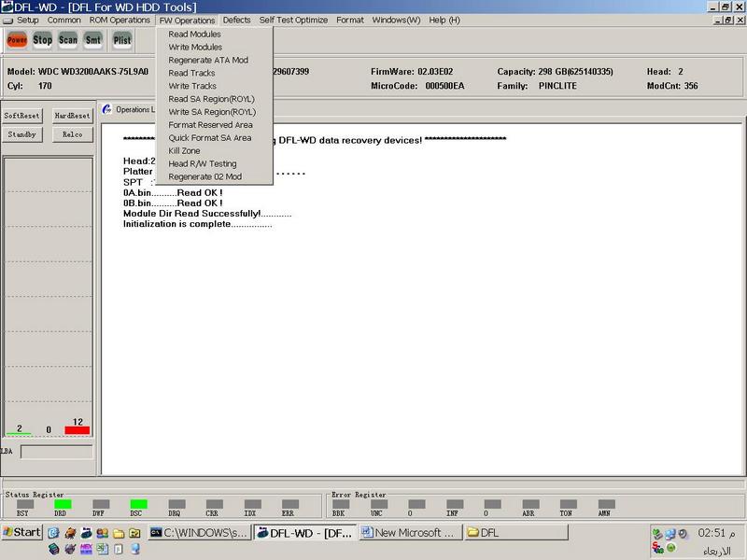Click the Operations Log tab icon
The image size is (747, 560).
(106, 109)
